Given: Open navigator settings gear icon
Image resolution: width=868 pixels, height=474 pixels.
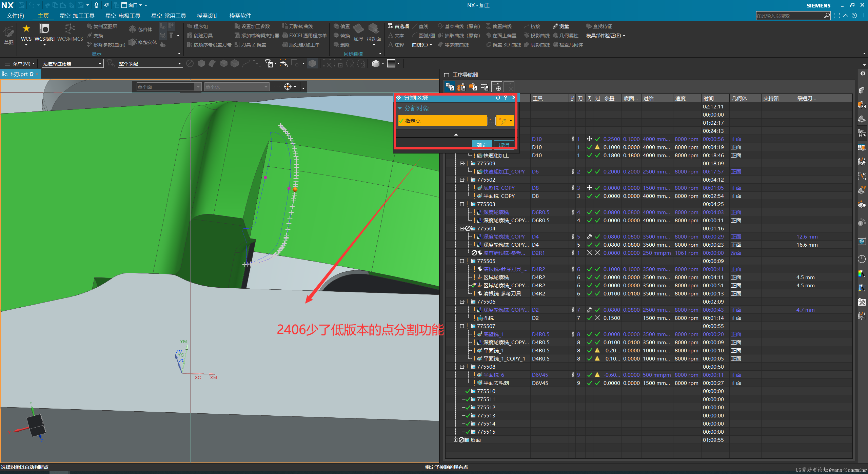Looking at the screenshot, I should [863, 74].
